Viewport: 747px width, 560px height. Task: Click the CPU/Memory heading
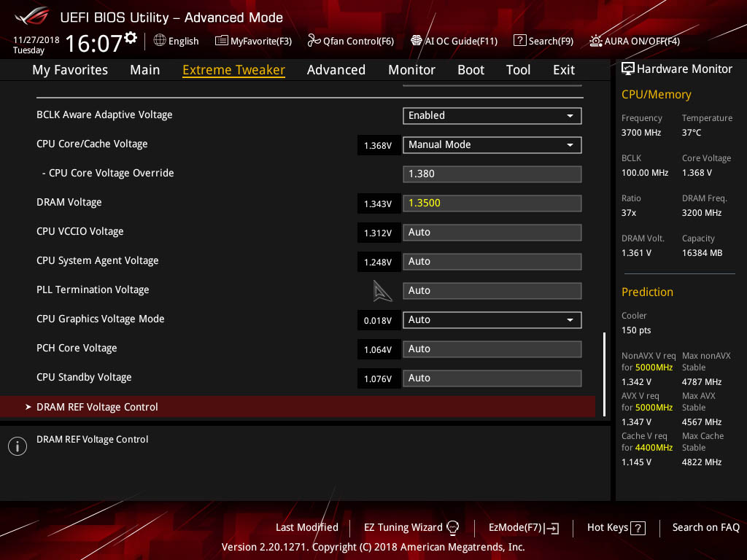[656, 94]
